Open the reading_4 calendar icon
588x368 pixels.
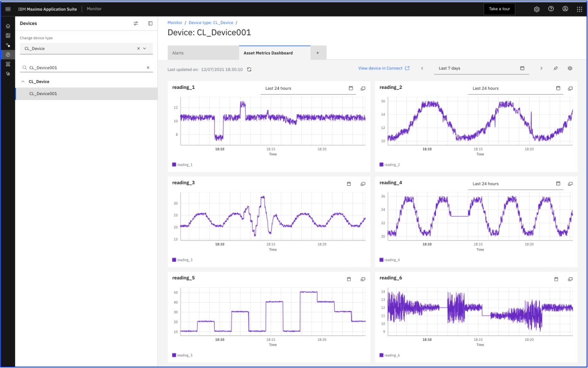558,184
